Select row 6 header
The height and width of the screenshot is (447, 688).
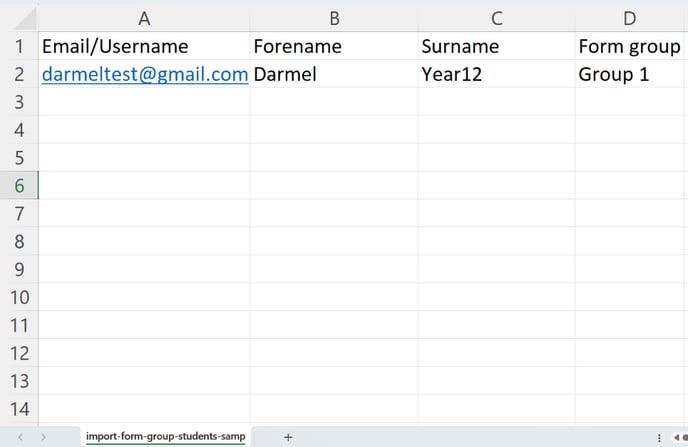coord(19,186)
